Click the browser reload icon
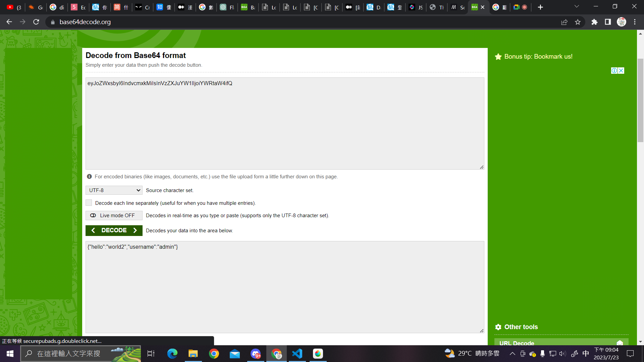This screenshot has height=362, width=644. tap(36, 22)
